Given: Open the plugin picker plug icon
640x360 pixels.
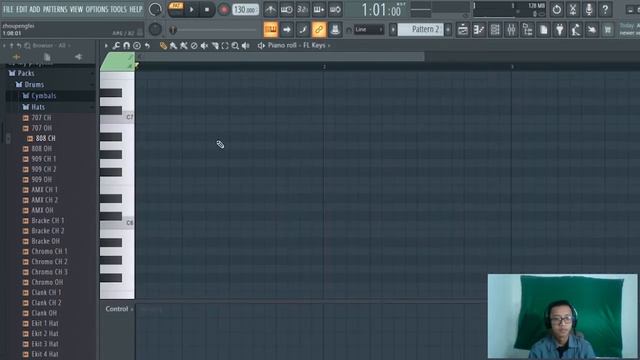Looking at the screenshot, I should [x=560, y=29].
